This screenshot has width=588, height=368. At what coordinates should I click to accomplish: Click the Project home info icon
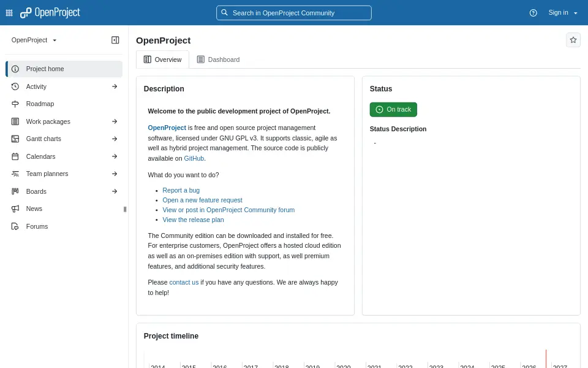tap(15, 69)
